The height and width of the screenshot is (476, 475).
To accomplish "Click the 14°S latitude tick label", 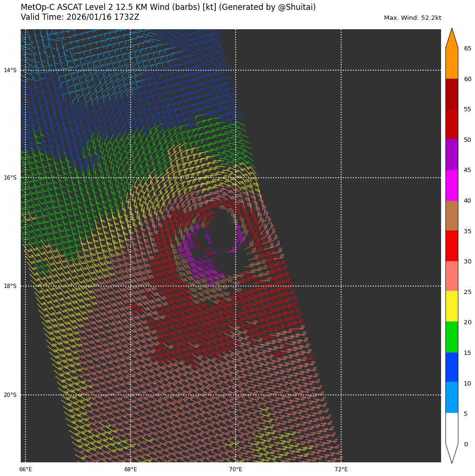I will pyautogui.click(x=10, y=70).
